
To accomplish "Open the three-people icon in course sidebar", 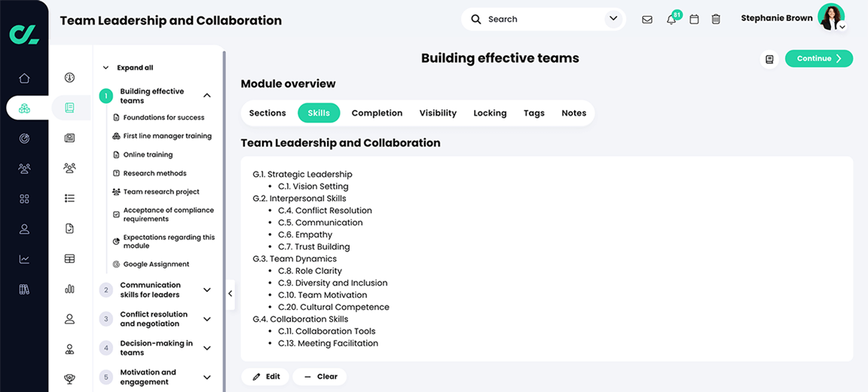I will click(69, 168).
